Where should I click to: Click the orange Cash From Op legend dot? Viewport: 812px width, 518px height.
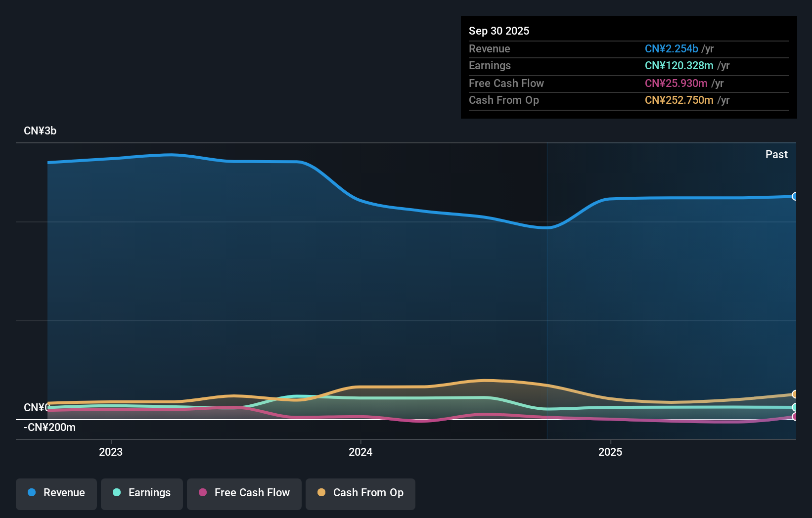click(321, 492)
